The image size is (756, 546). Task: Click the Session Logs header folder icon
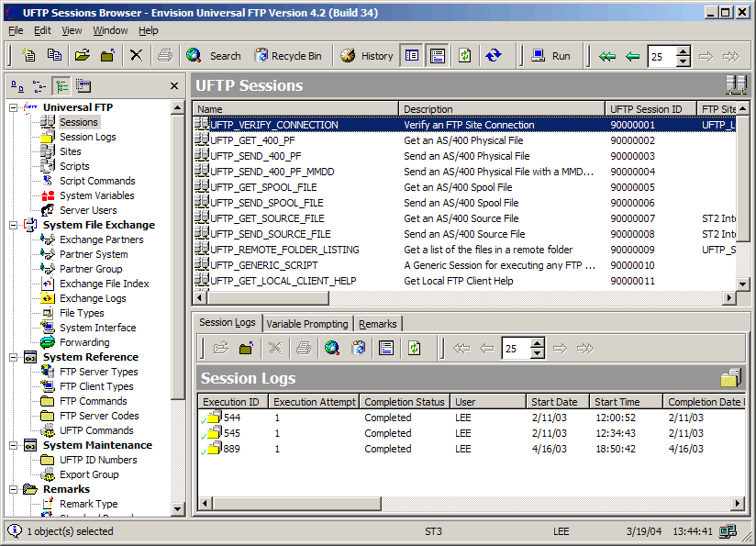(x=731, y=378)
